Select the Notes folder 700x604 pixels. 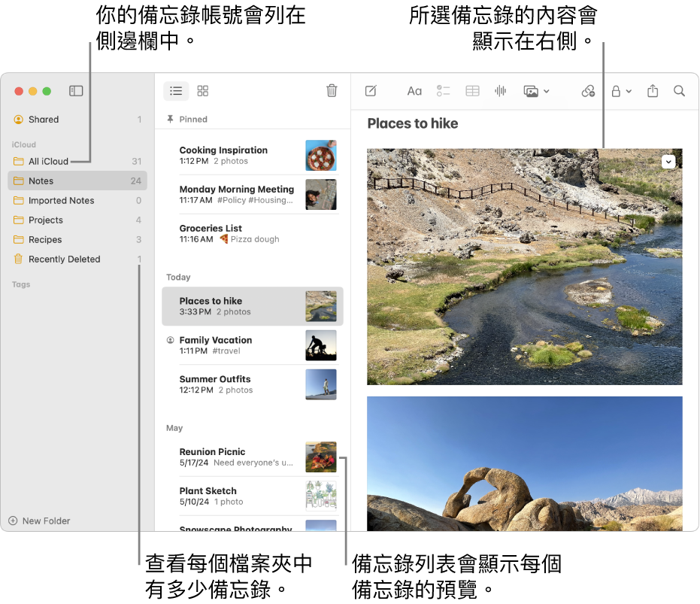tap(77, 181)
